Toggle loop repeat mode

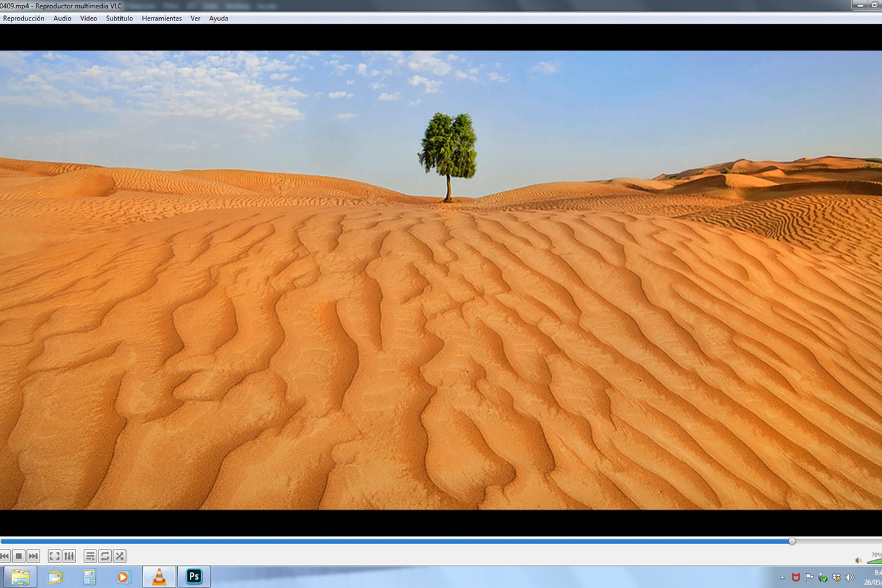point(105,556)
